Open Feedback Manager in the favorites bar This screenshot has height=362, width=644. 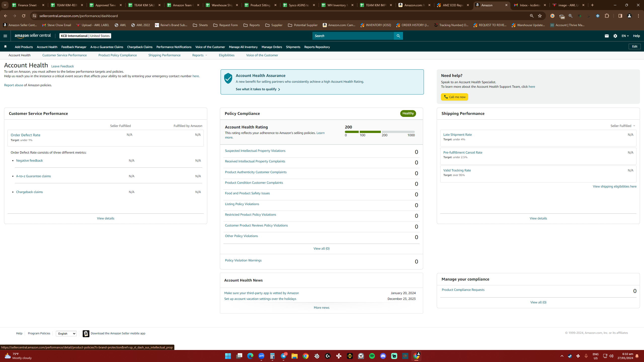(x=74, y=47)
